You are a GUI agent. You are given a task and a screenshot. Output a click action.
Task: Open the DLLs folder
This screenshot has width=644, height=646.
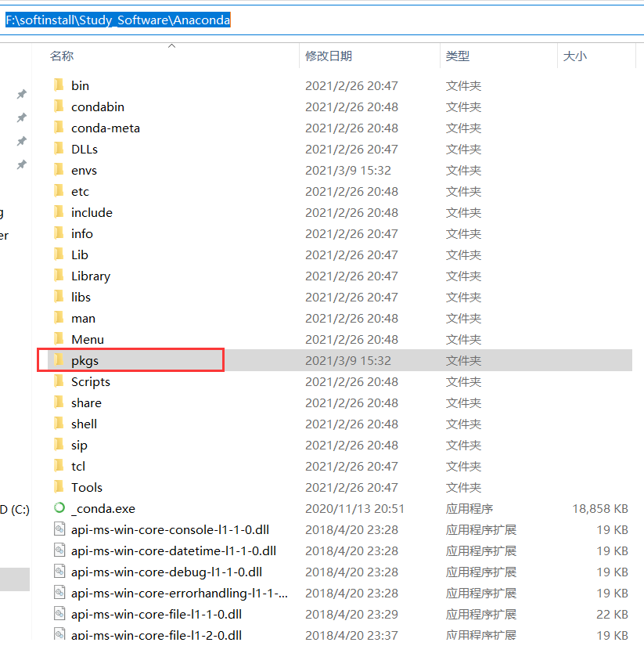tap(84, 149)
